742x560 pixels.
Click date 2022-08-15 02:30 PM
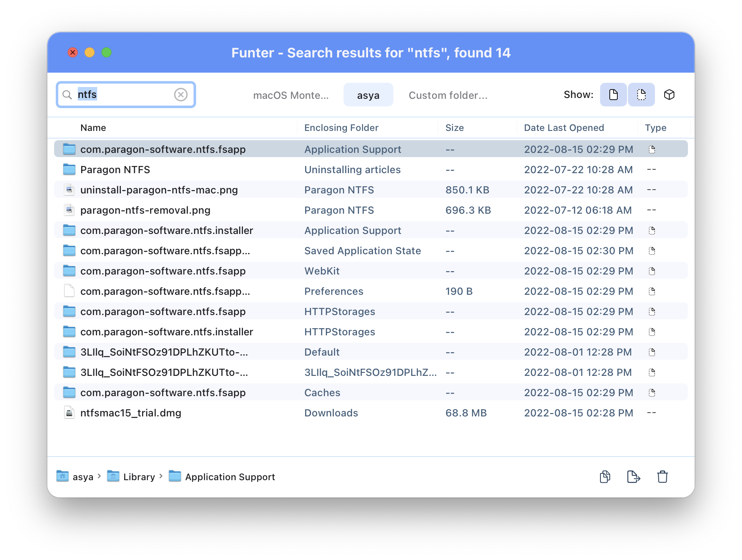click(579, 251)
